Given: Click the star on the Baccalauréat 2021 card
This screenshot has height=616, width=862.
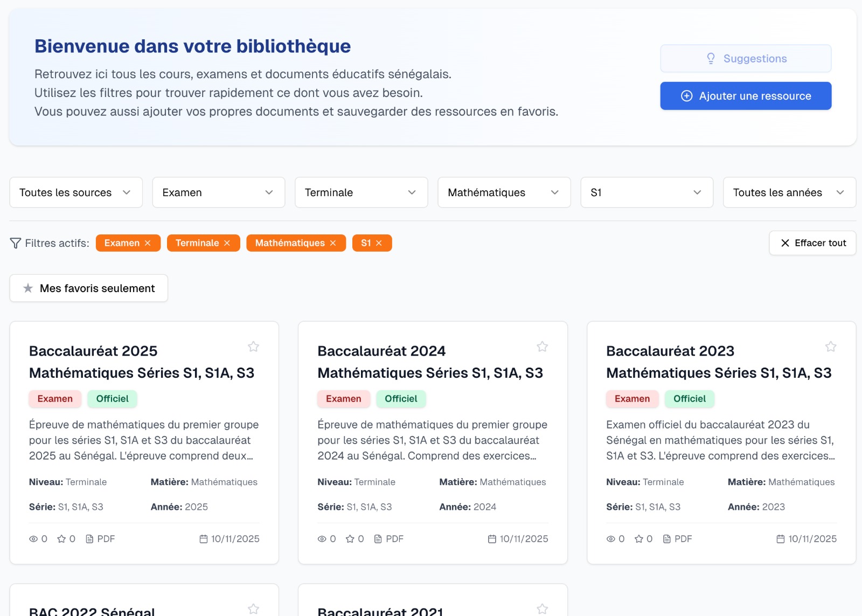Looking at the screenshot, I should (x=542, y=608).
